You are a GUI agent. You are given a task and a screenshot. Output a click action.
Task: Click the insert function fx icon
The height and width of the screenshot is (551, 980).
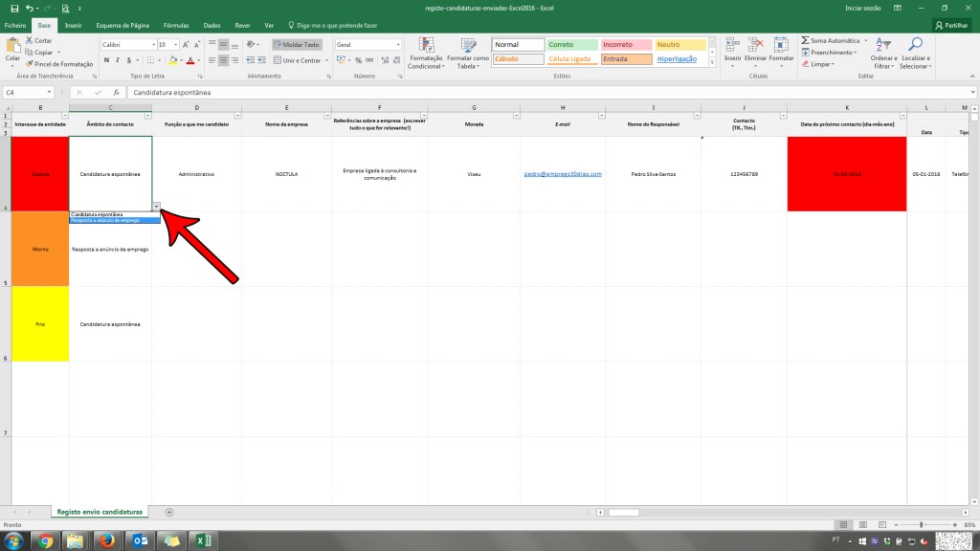116,93
